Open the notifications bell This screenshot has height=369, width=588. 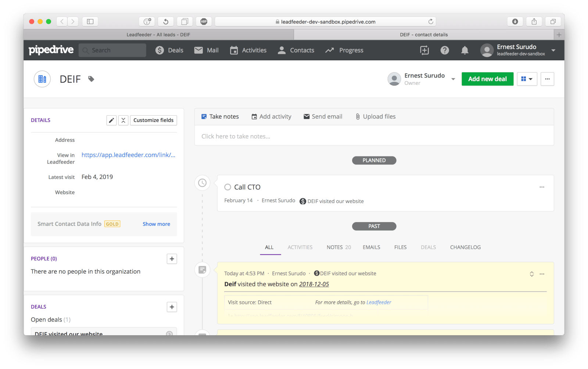tap(465, 50)
